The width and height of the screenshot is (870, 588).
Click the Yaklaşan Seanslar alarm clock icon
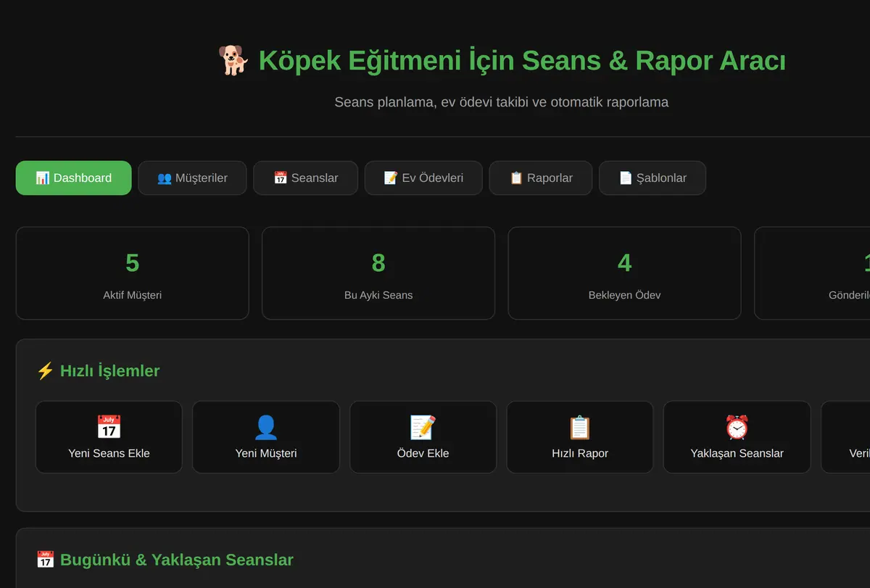[x=737, y=427]
